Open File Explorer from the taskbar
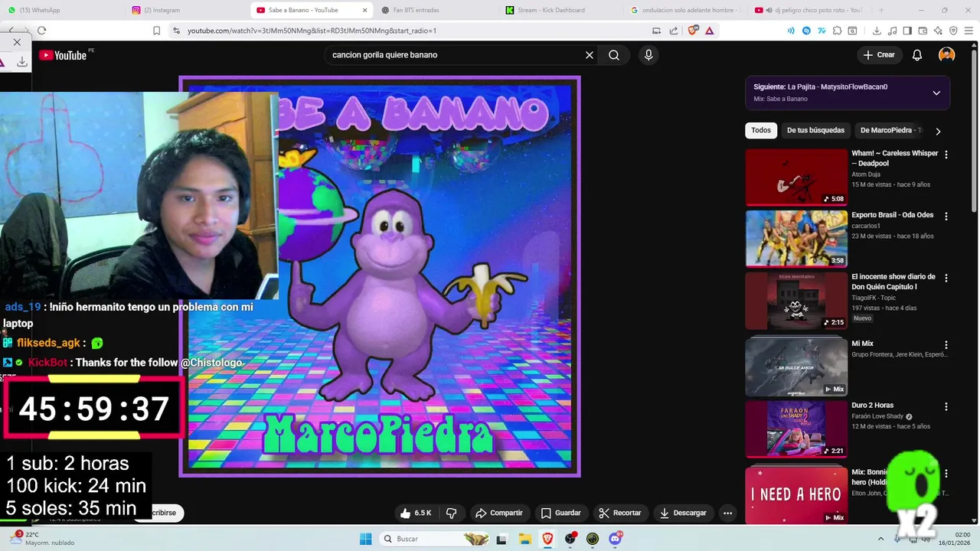The width and height of the screenshot is (980, 551). (x=524, y=539)
